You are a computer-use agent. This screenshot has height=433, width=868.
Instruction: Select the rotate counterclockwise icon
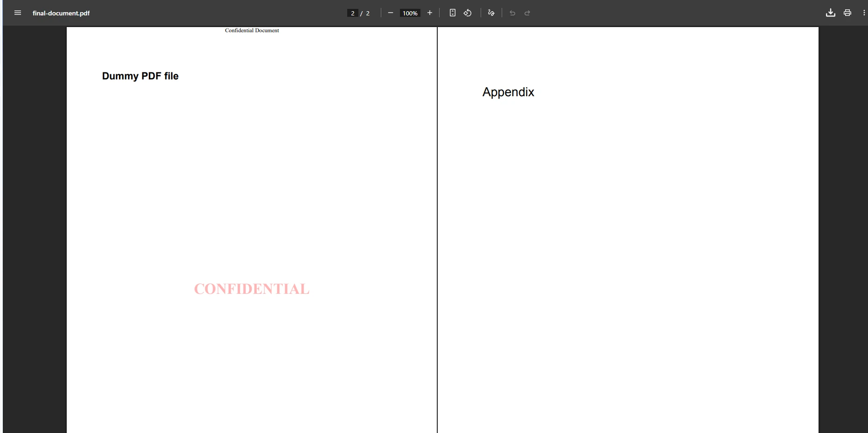tap(468, 13)
